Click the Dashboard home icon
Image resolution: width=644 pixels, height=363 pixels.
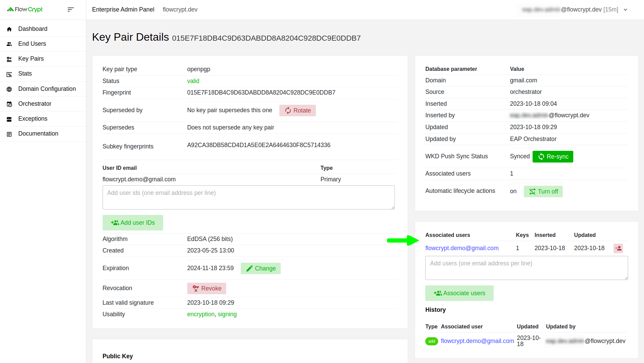click(9, 29)
